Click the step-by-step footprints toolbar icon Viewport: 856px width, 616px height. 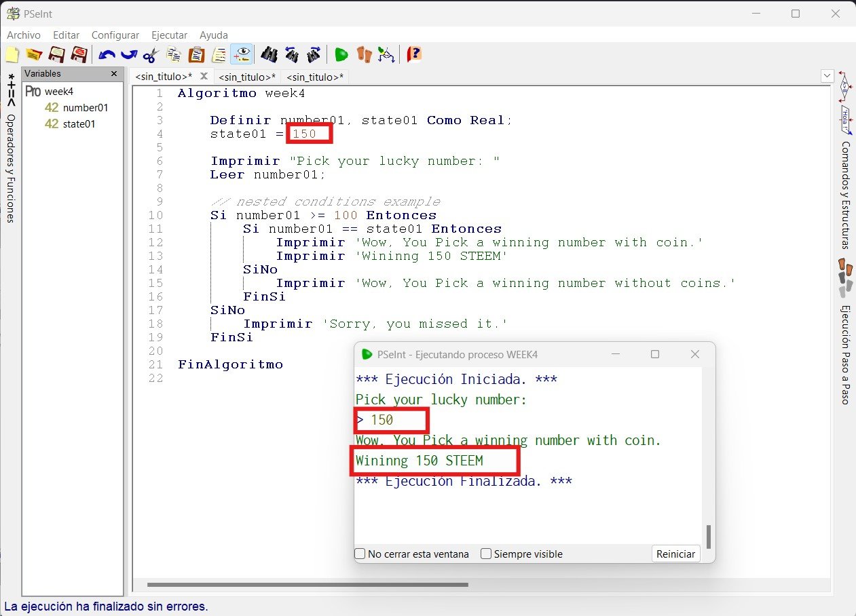(x=365, y=54)
